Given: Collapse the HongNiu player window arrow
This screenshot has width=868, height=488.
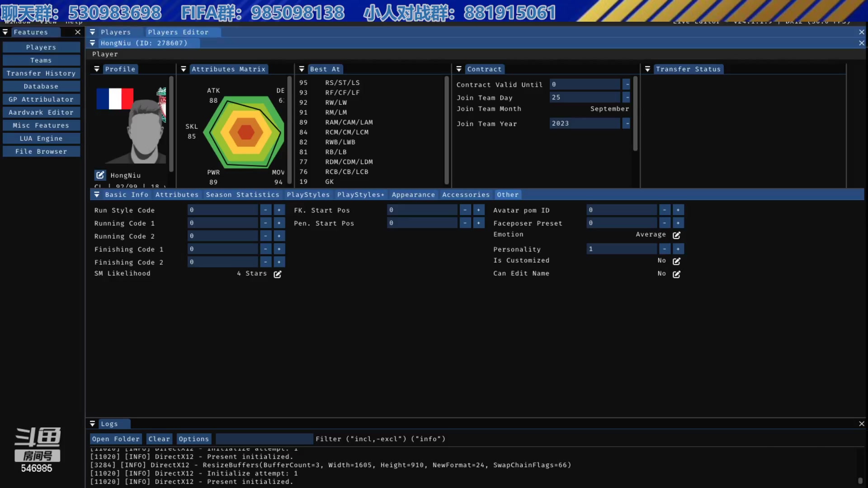Looking at the screenshot, I should 92,43.
